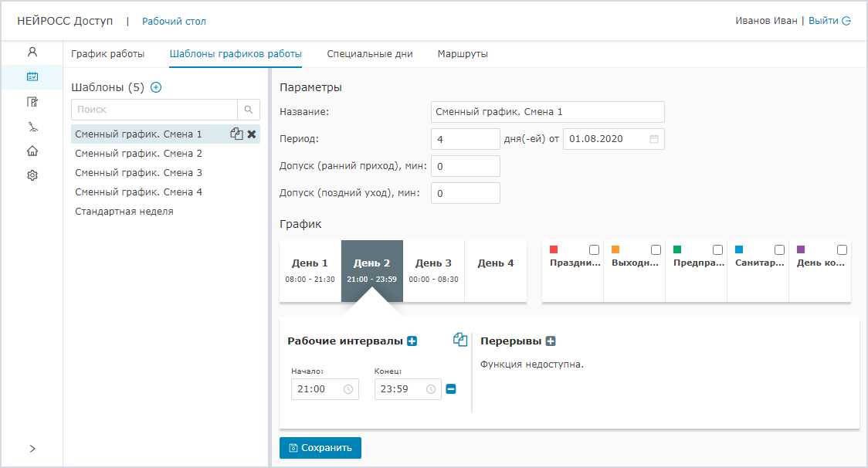Screen dimensions: 868x468
Task: Add a new working interval
Action: point(412,341)
